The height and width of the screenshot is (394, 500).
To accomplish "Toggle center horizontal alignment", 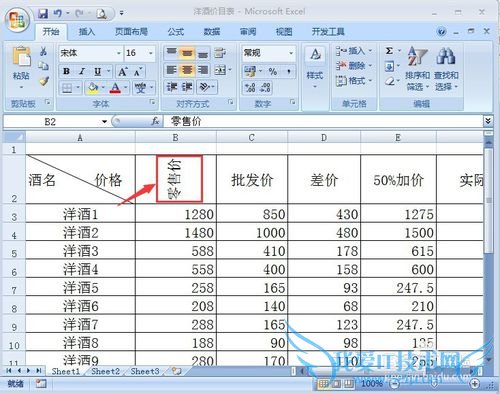I will (187, 70).
